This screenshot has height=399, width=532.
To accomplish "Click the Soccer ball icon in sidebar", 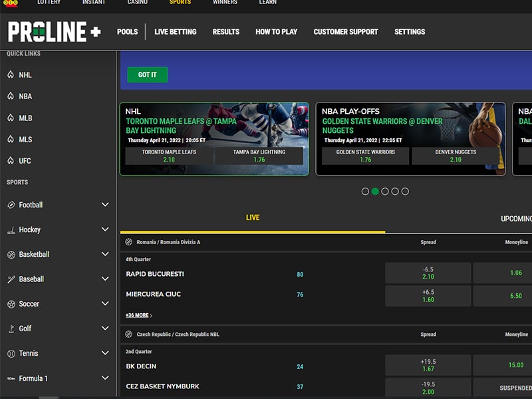I will click(x=11, y=304).
